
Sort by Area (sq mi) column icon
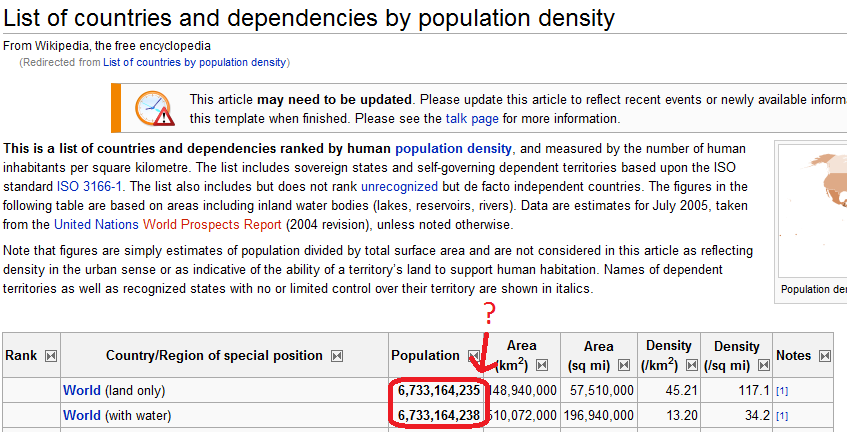tap(631, 365)
